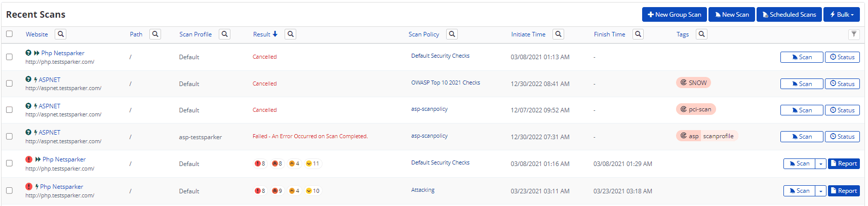Click the SNOW tag badge
This screenshot has height=206, width=868.
tap(693, 83)
